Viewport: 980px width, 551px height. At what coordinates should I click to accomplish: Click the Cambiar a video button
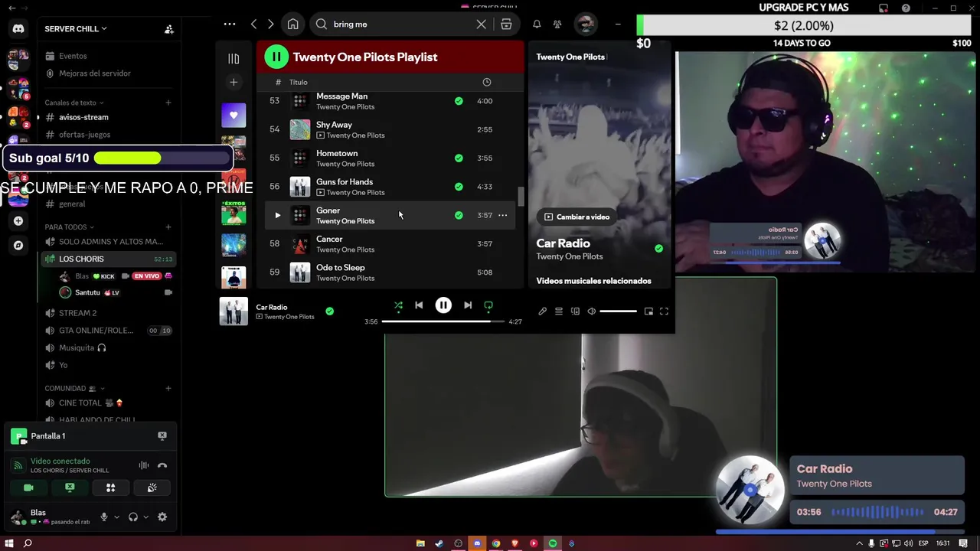coord(577,217)
